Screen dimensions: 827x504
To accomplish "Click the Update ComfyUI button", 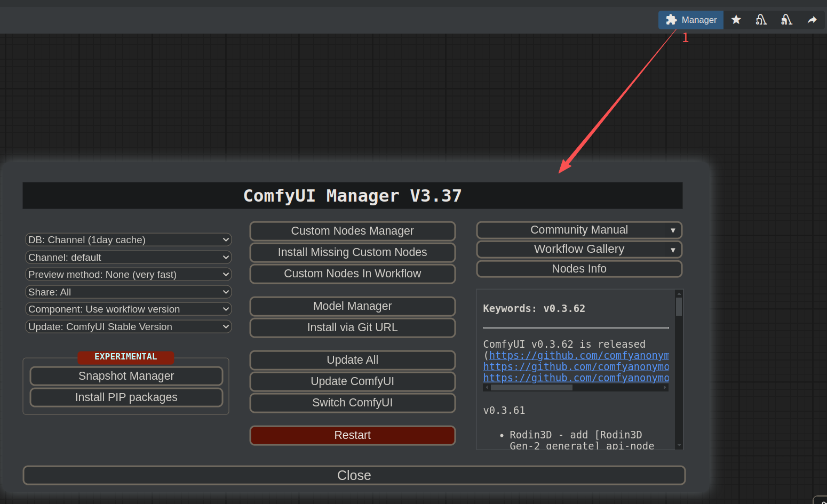I will [x=353, y=381].
